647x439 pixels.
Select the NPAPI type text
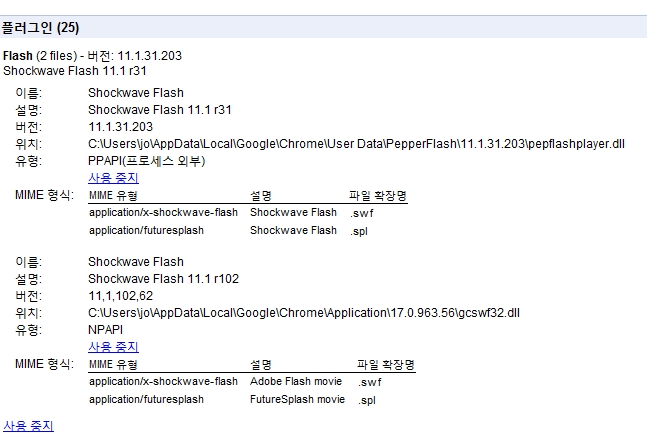coord(107,330)
